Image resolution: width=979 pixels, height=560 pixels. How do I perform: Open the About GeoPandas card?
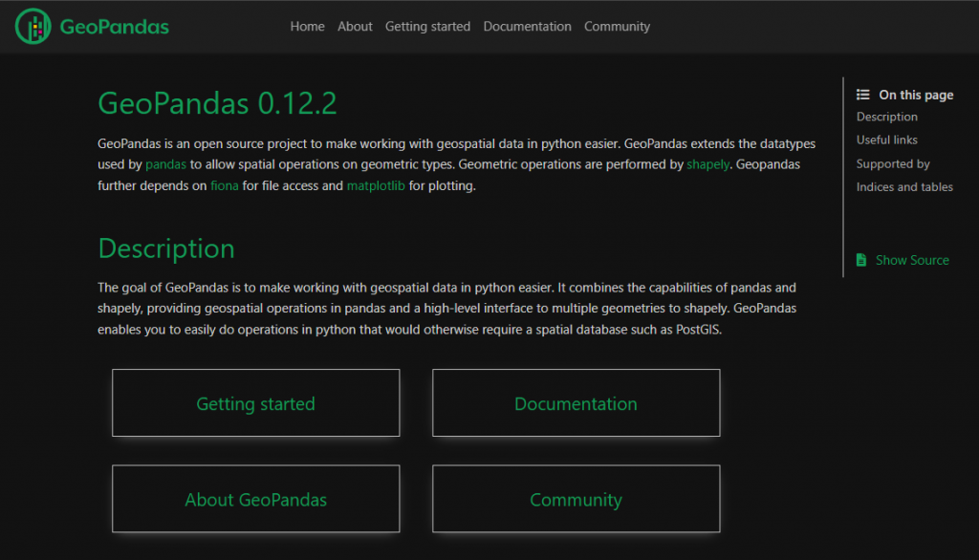[255, 499]
